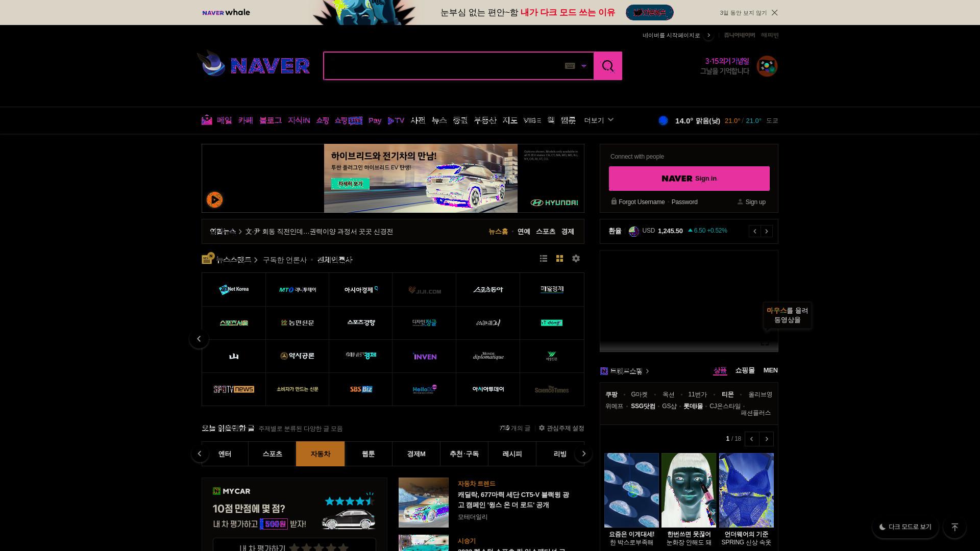Switch newsstand to list view icon
Image resolution: width=980 pixels, height=551 pixels.
[544, 259]
